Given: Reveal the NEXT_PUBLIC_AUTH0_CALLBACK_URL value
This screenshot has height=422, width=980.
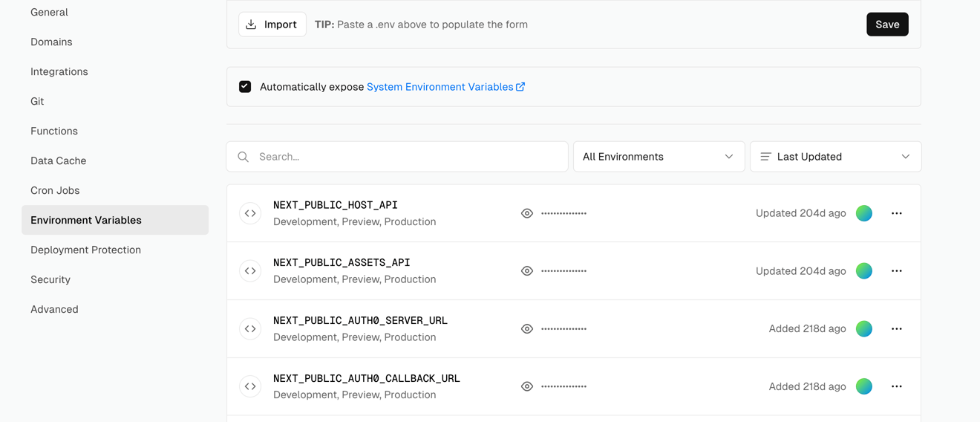Looking at the screenshot, I should pyautogui.click(x=527, y=386).
